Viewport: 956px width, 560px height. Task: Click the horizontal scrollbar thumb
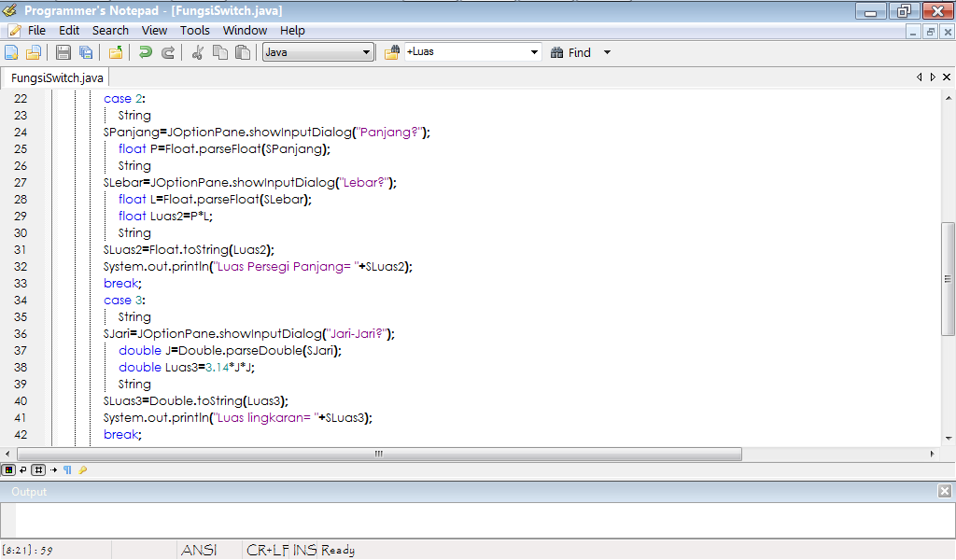click(x=379, y=454)
